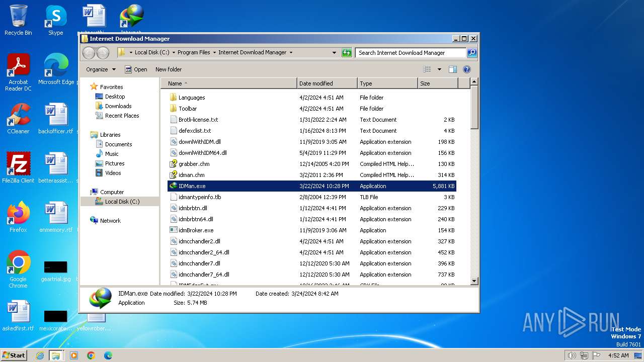644x362 pixels.
Task: Toggle the preview pane button
Action: pyautogui.click(x=452, y=69)
